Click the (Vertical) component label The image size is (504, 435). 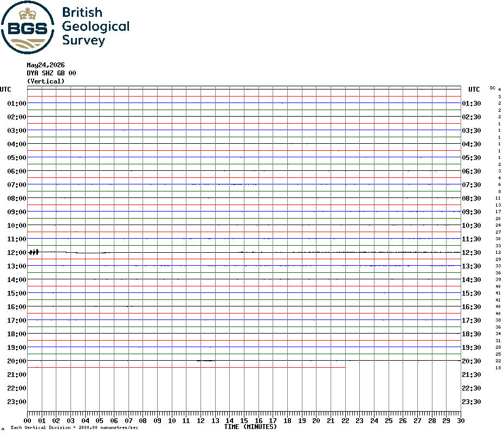tap(46, 81)
